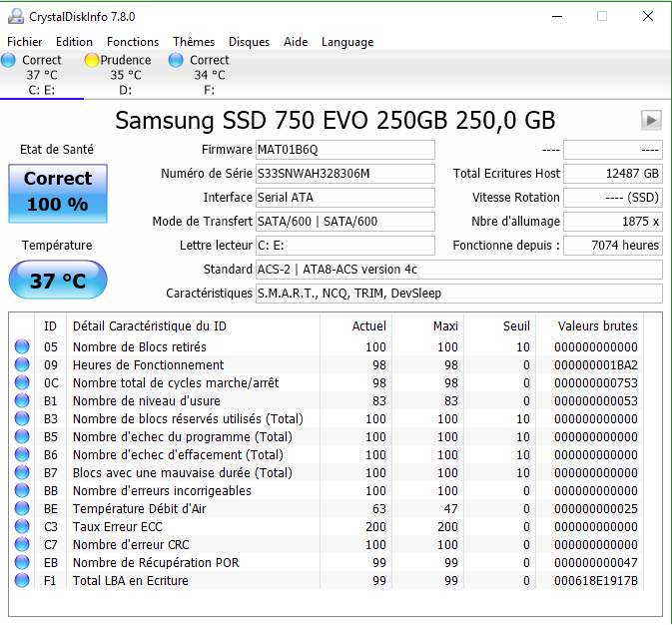Click status orb for Température Débit d'Air row
The image size is (672, 625).
[x=22, y=509]
